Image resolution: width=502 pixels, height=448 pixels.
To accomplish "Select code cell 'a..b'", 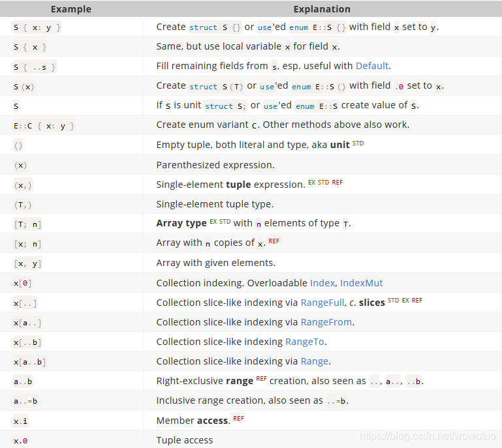I will (23, 381).
